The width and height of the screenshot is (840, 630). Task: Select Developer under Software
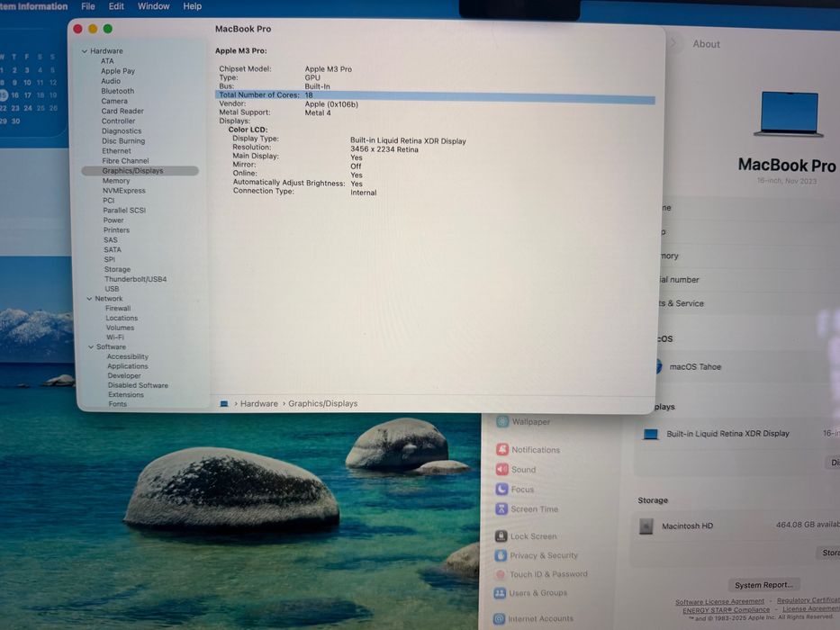coord(124,376)
